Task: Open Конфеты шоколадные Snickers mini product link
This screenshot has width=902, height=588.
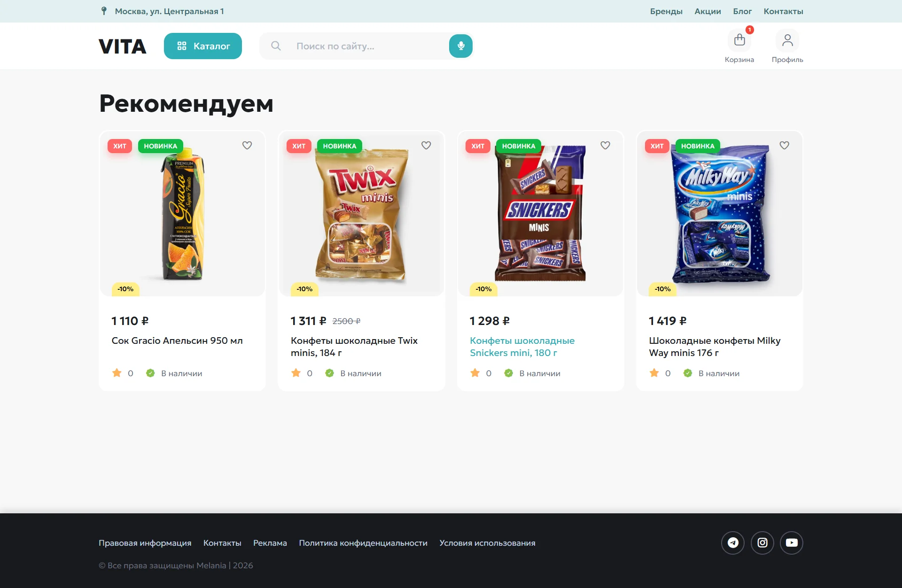Action: tap(522, 347)
